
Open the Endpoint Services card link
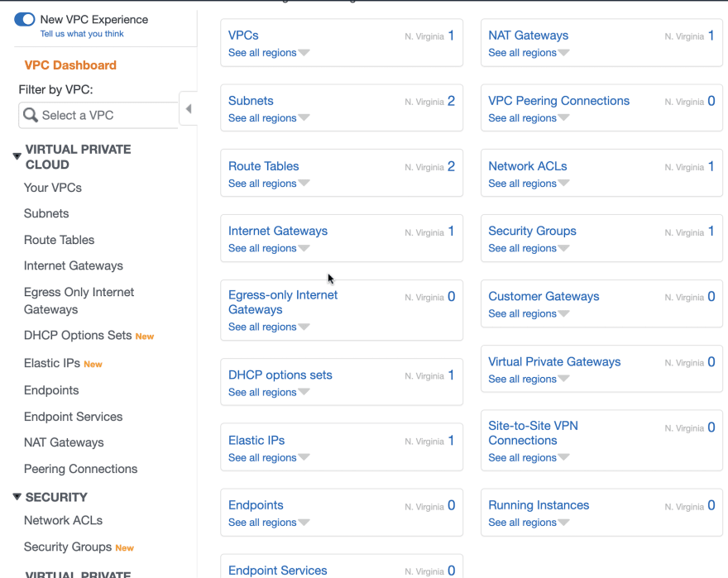(278, 570)
